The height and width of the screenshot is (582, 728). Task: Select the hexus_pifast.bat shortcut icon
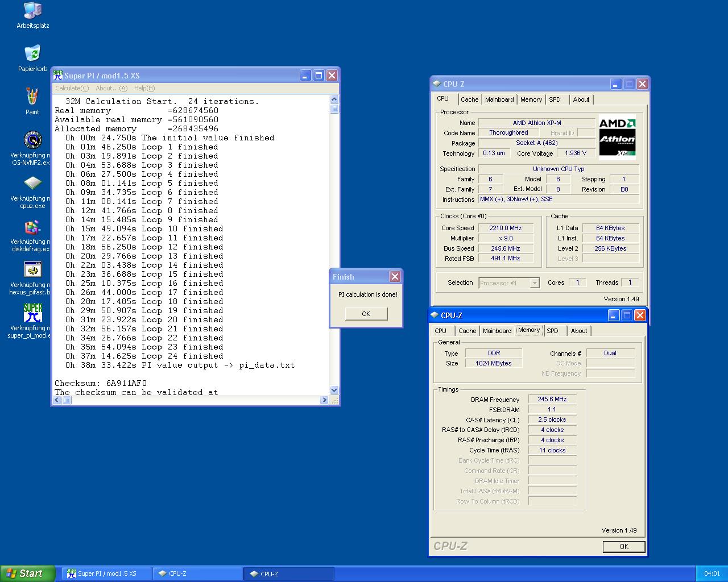click(x=32, y=278)
